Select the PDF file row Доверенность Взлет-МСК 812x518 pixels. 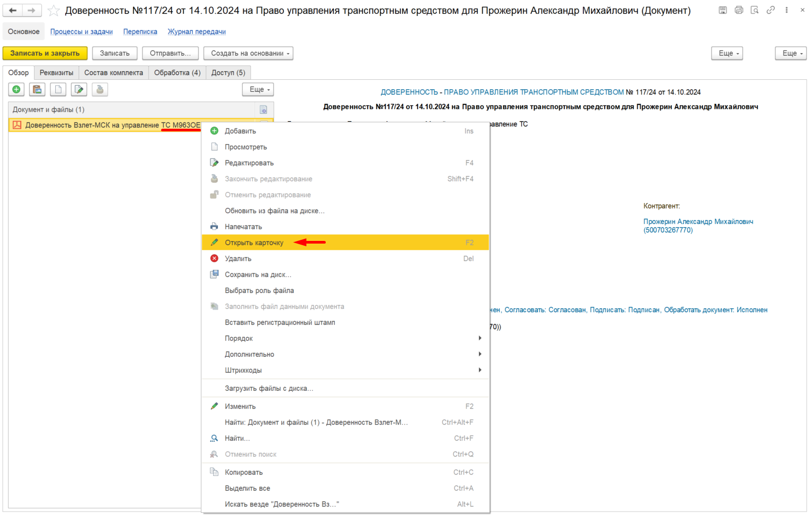(x=105, y=125)
